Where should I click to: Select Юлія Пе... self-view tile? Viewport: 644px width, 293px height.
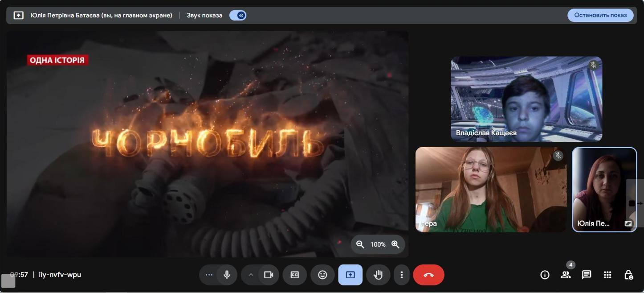(604, 190)
